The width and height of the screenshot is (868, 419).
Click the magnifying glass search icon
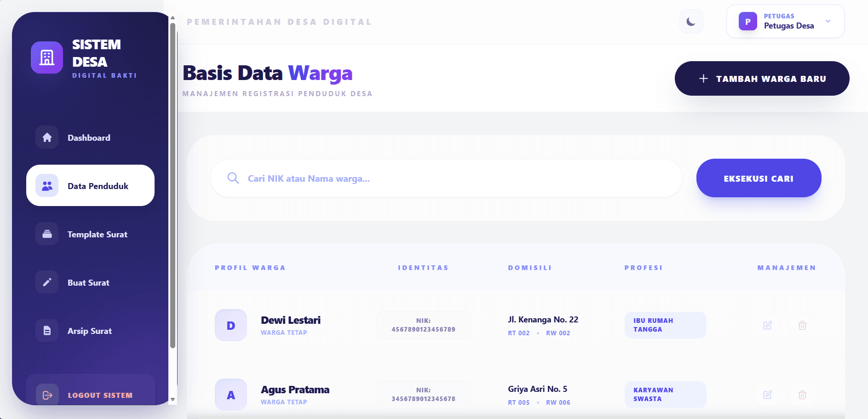coord(233,178)
